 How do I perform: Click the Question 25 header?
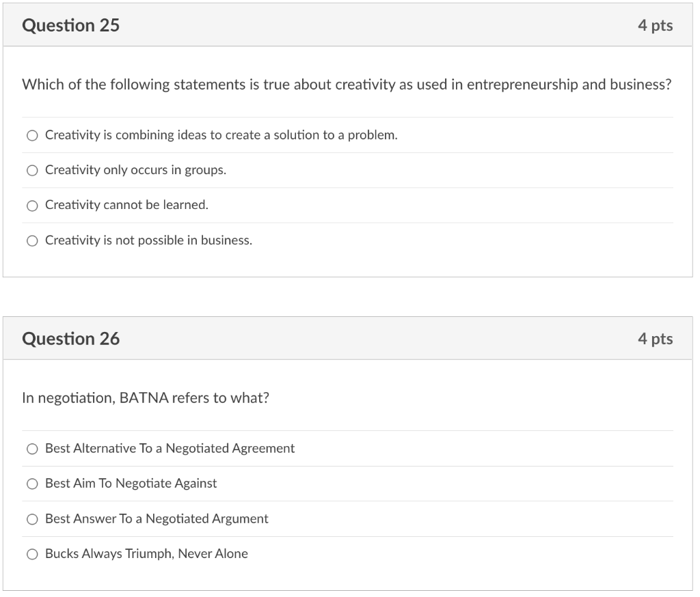coord(71,25)
